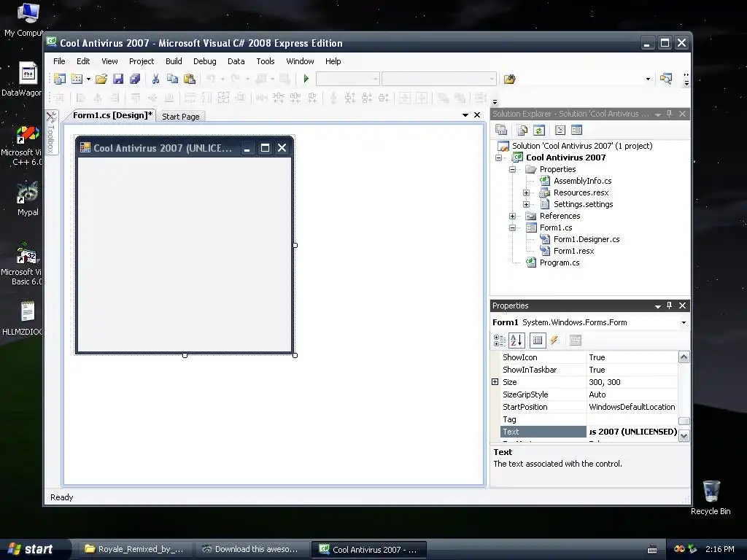Click Show All Files icon in Solution Explorer
This screenshot has height=560, width=747.
(522, 130)
